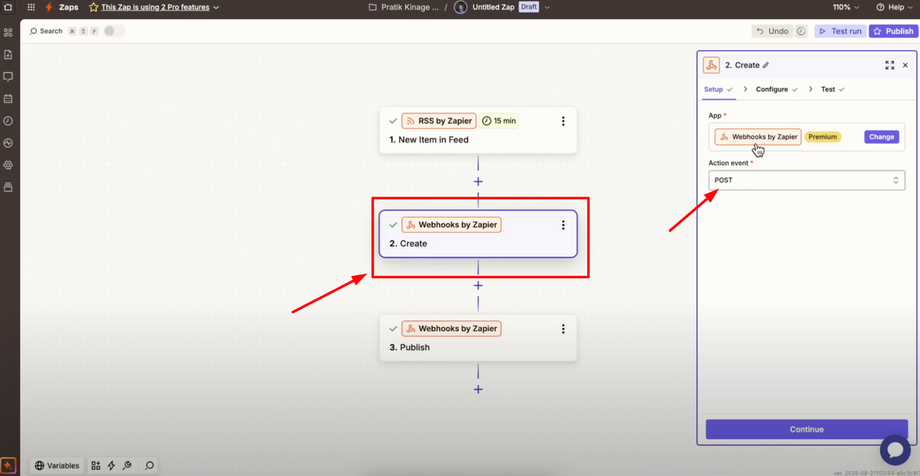
Task: Switch to the Test tab
Action: click(x=833, y=89)
